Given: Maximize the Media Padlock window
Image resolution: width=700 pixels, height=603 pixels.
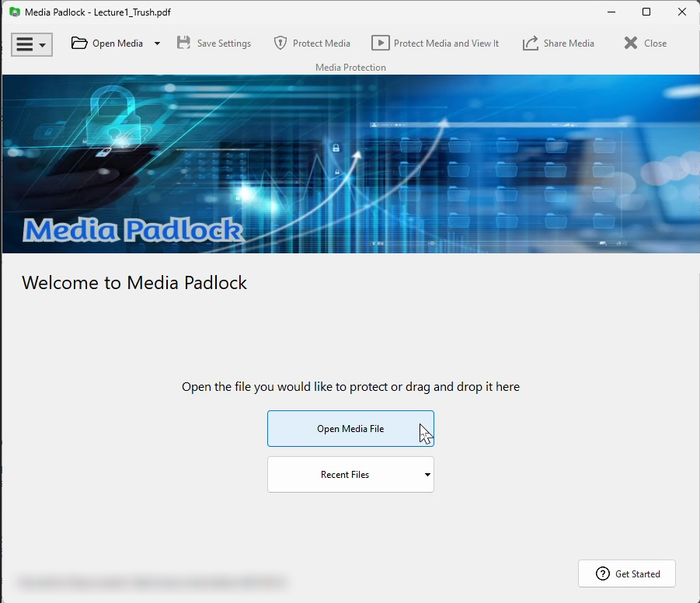Looking at the screenshot, I should pos(646,12).
